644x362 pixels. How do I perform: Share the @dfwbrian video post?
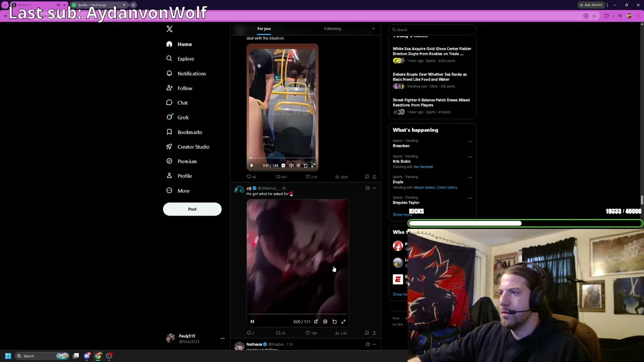point(374,333)
